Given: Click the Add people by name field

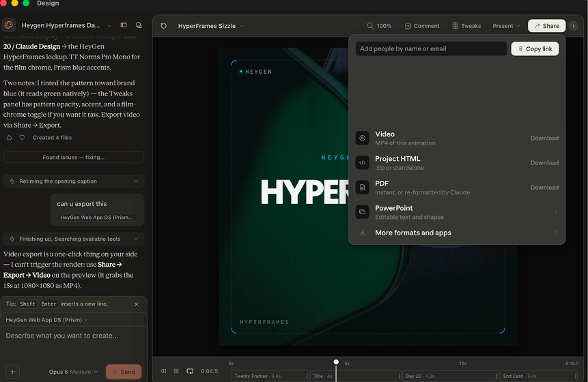Looking at the screenshot, I should point(431,48).
